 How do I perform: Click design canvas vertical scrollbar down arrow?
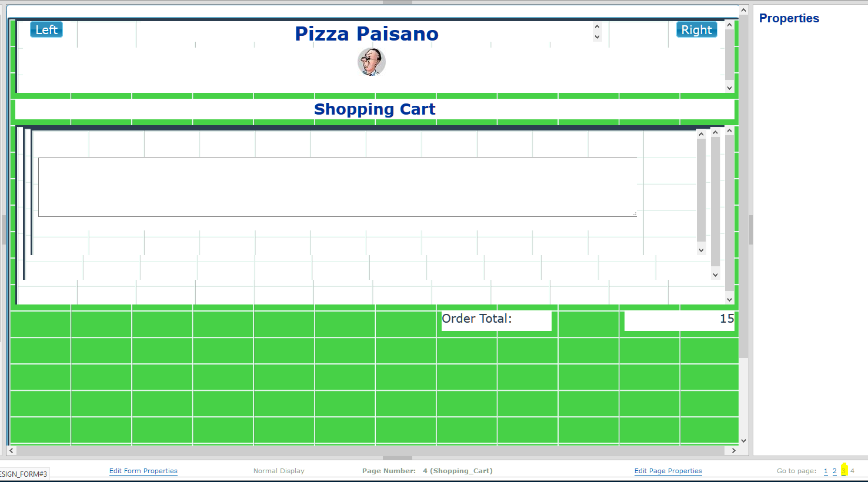coord(743,441)
